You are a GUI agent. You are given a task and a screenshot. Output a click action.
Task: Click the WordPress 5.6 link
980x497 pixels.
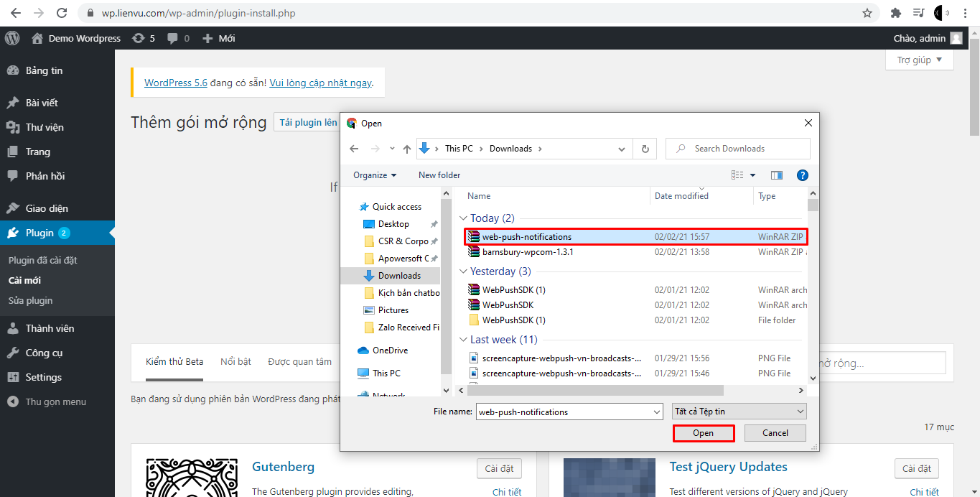pos(176,83)
